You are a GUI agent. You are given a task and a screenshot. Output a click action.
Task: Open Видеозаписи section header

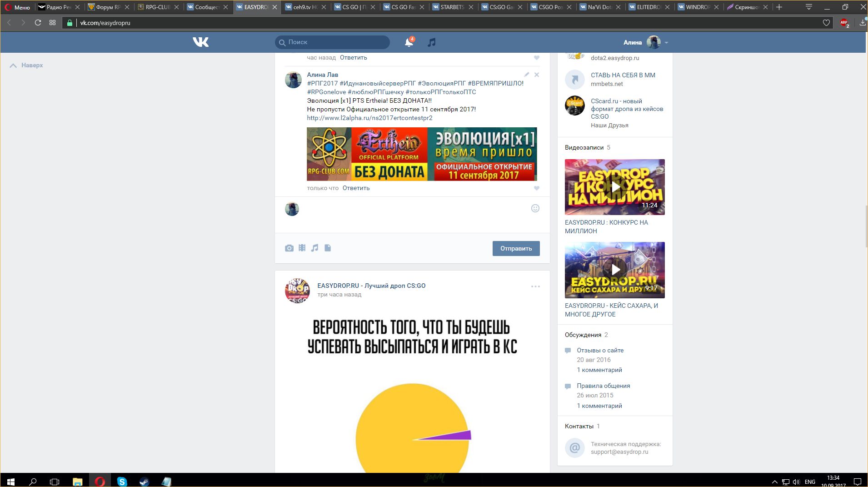[x=584, y=148]
